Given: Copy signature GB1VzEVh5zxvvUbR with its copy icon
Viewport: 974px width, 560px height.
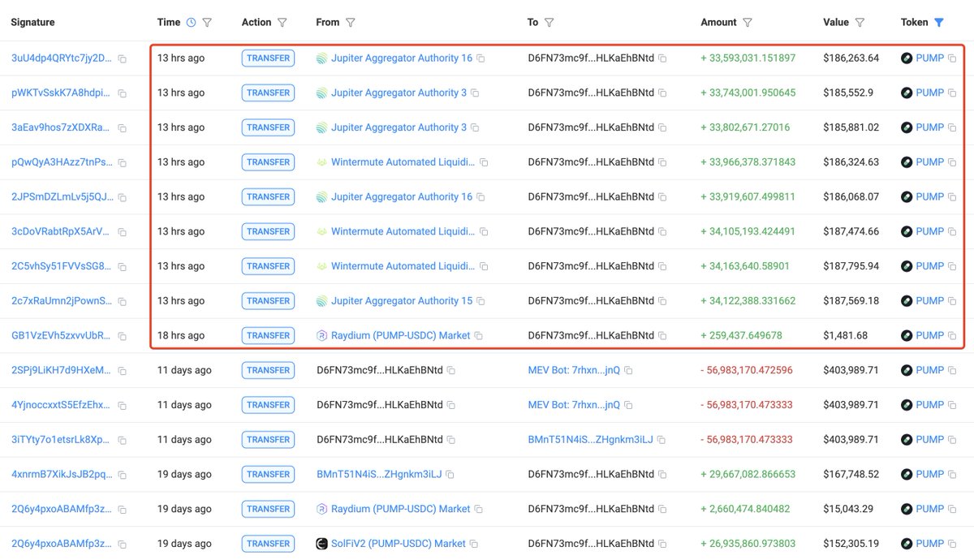Looking at the screenshot, I should tap(122, 336).
